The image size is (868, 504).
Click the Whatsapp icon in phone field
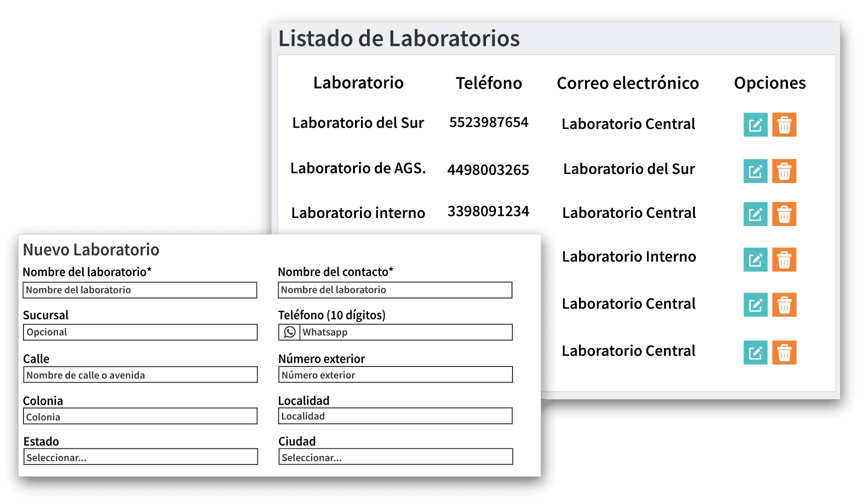pos(289,332)
